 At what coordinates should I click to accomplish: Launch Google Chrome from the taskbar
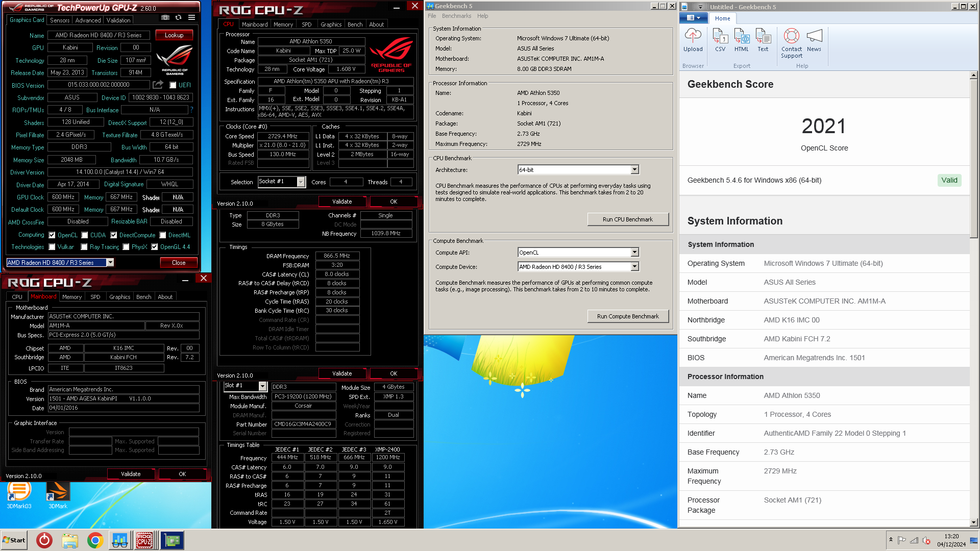click(x=95, y=540)
